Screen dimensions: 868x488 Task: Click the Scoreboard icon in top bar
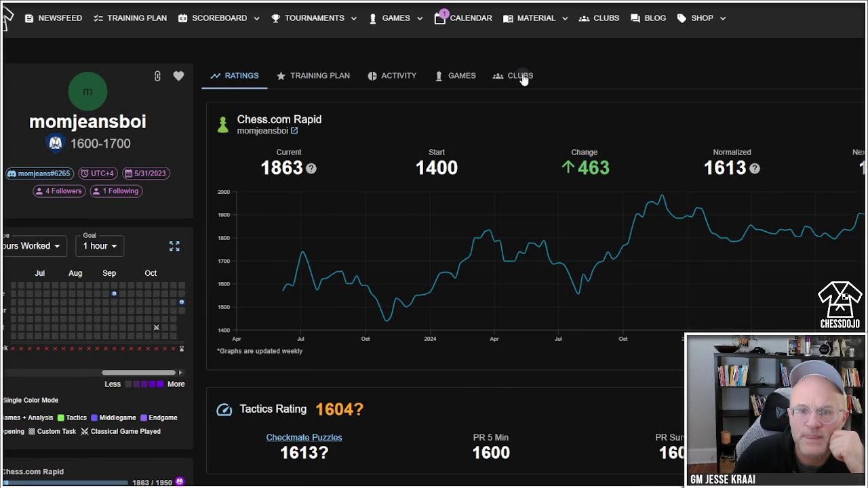point(182,18)
